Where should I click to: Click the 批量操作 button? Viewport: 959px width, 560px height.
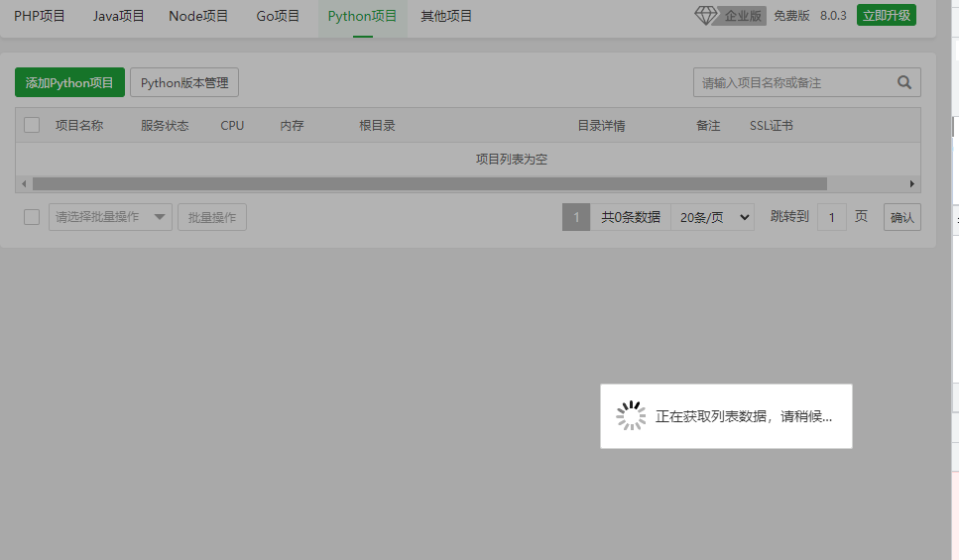coord(212,217)
